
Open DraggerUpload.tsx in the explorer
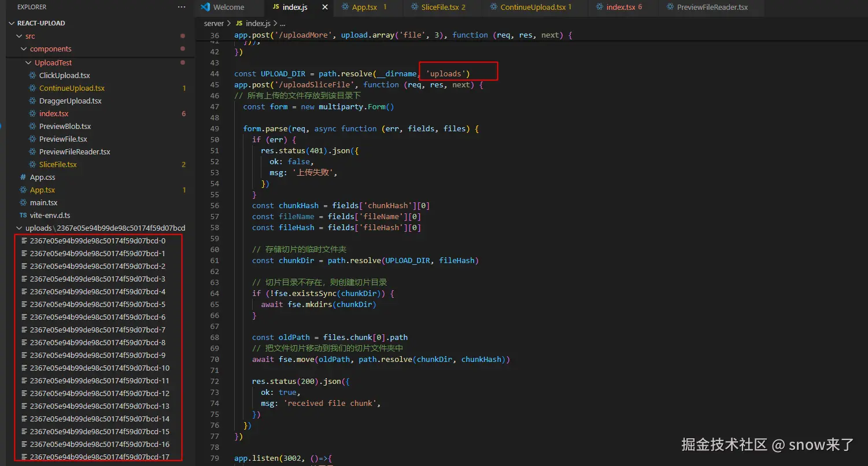(x=71, y=101)
